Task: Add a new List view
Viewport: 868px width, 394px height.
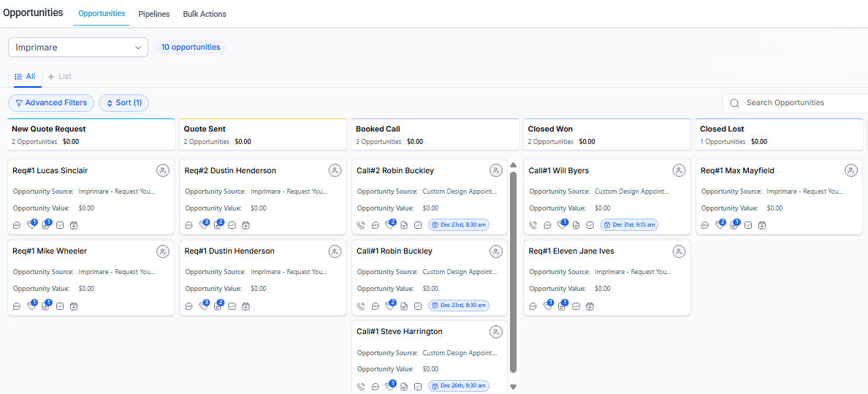Action: coord(60,76)
